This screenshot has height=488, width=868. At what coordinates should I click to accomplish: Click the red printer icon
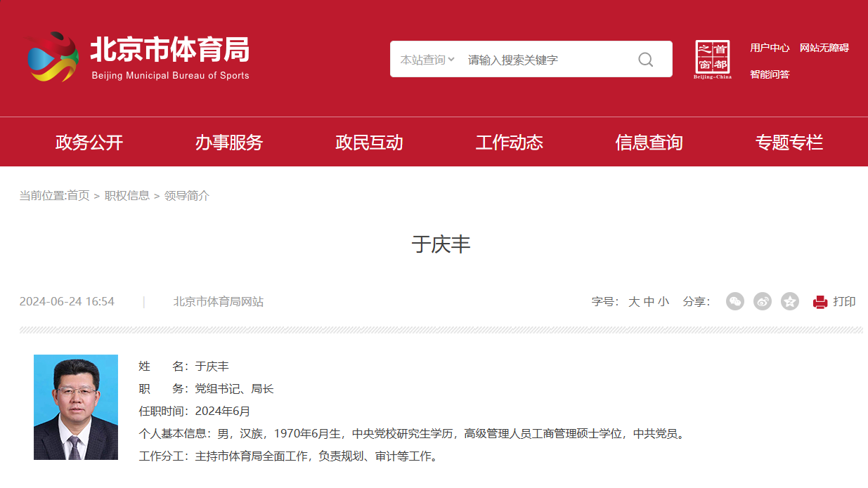820,302
